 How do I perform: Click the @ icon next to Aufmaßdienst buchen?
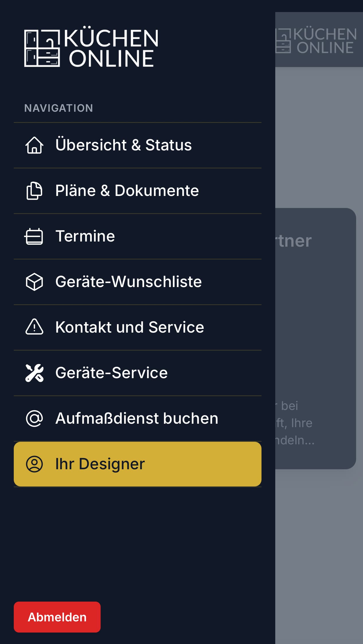34,418
